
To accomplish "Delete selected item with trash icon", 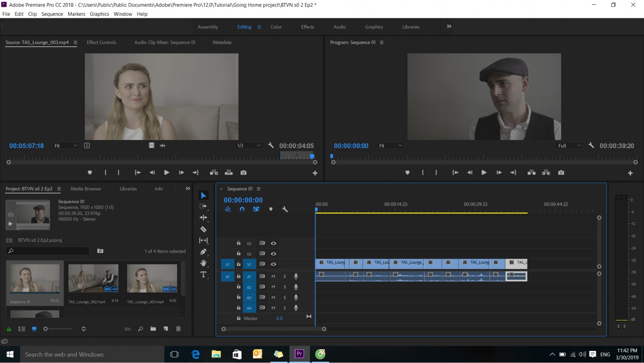I will point(178,329).
